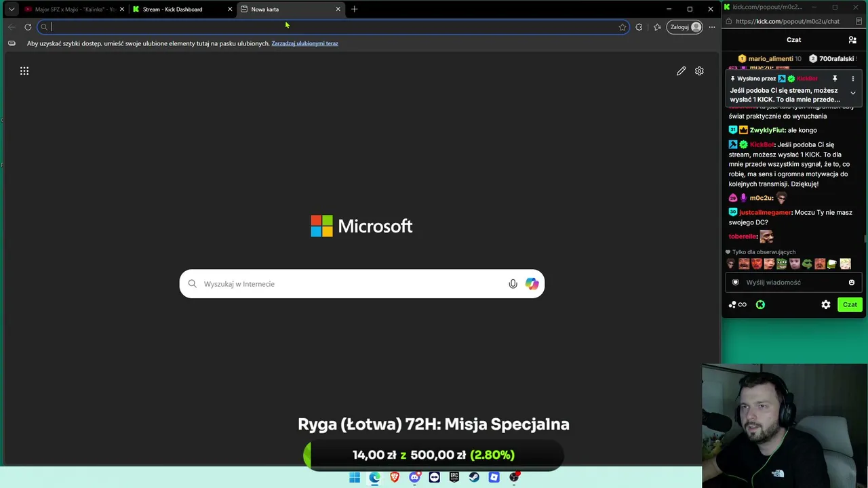Open OBS Studio from the taskbar
Image resolution: width=868 pixels, height=488 pixels.
point(514,478)
